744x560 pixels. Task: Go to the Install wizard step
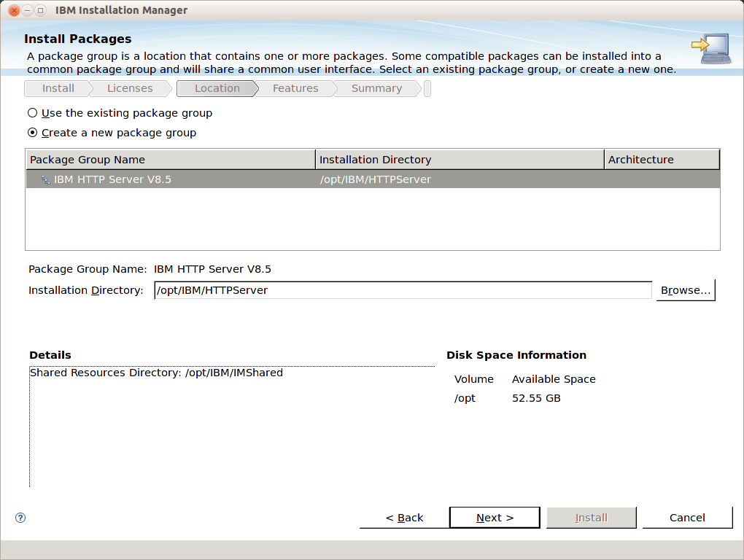58,88
